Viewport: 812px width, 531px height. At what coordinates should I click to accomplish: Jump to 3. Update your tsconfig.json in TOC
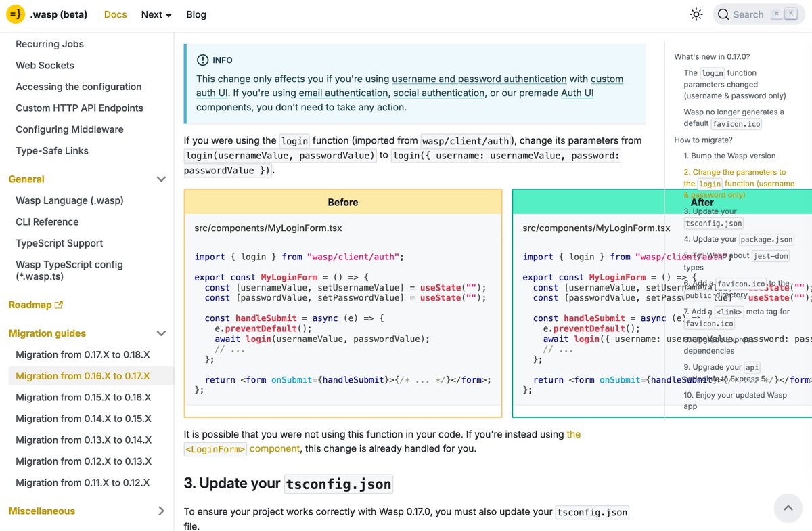click(x=713, y=217)
